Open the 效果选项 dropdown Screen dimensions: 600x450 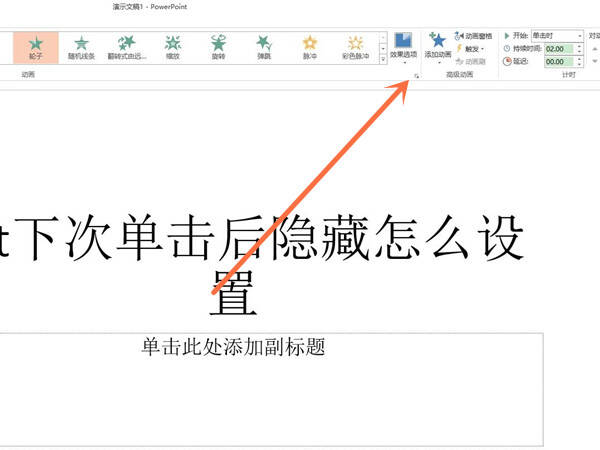tap(403, 48)
